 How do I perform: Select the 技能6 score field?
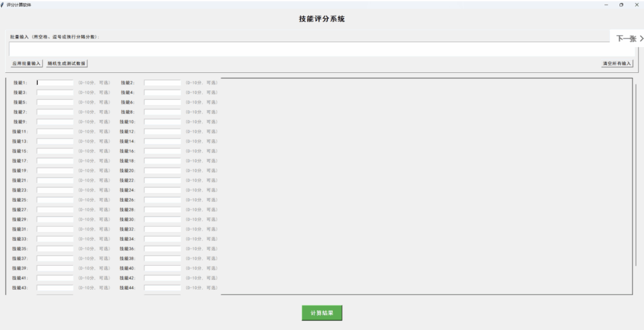162,102
